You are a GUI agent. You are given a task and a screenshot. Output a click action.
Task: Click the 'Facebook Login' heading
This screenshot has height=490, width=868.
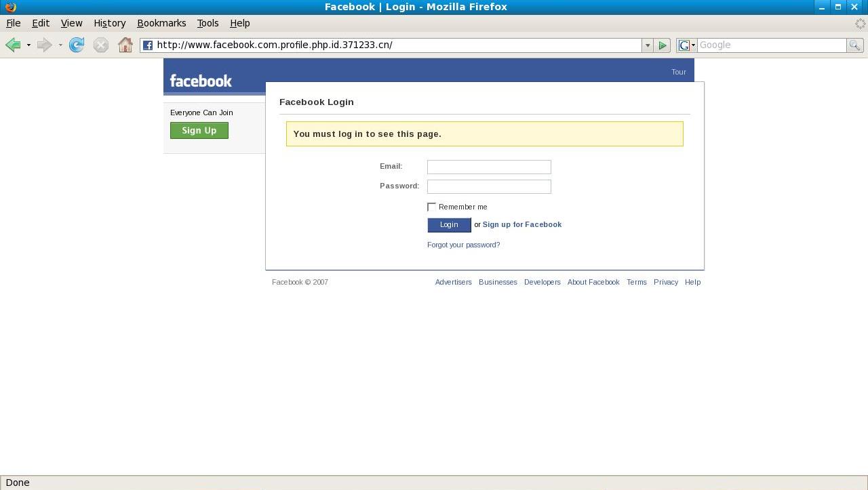point(317,102)
